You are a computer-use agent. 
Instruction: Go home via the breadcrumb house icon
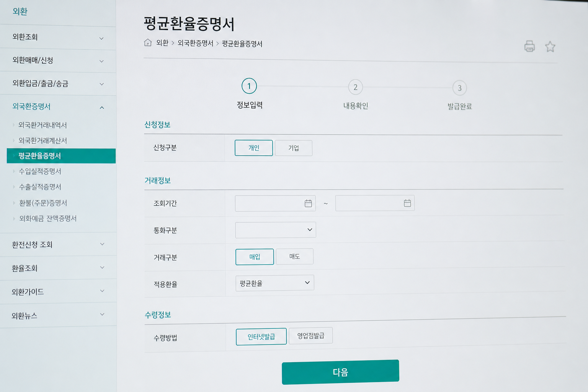148,42
